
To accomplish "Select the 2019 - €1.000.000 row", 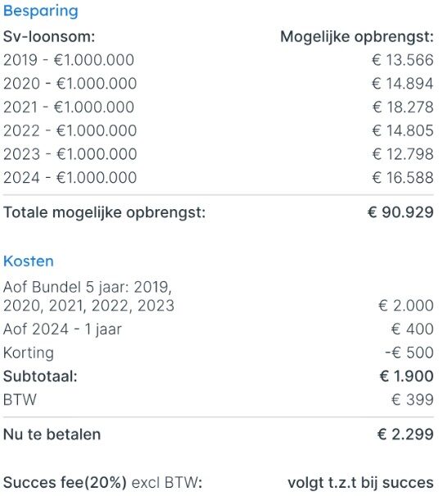I will pos(219,60).
